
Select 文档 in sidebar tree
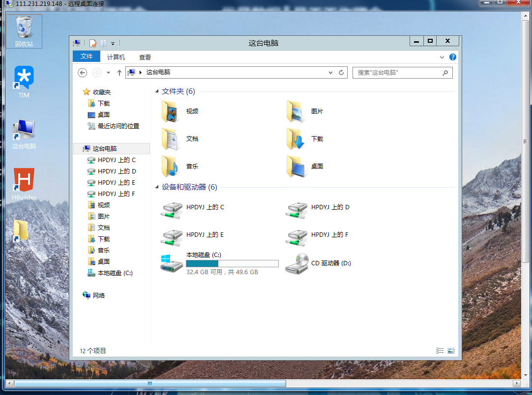pos(99,228)
